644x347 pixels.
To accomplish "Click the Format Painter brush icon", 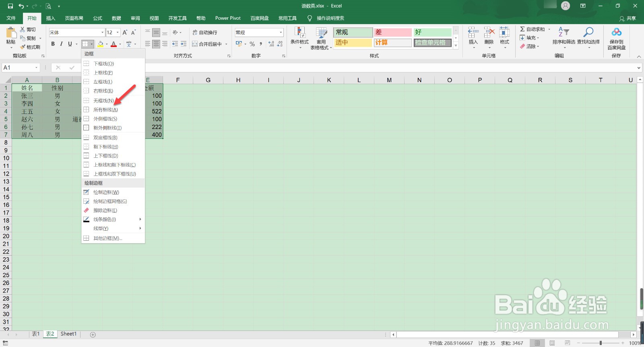I will click(x=23, y=47).
